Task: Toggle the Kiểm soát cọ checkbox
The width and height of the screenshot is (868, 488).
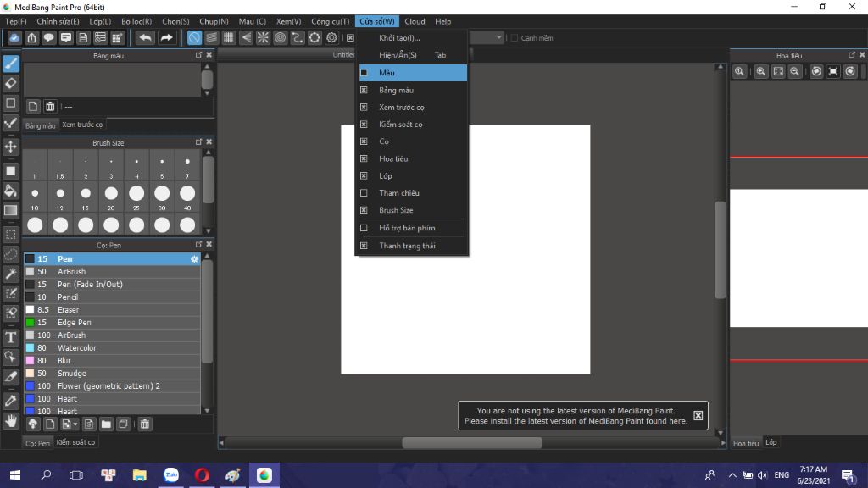Action: click(364, 125)
